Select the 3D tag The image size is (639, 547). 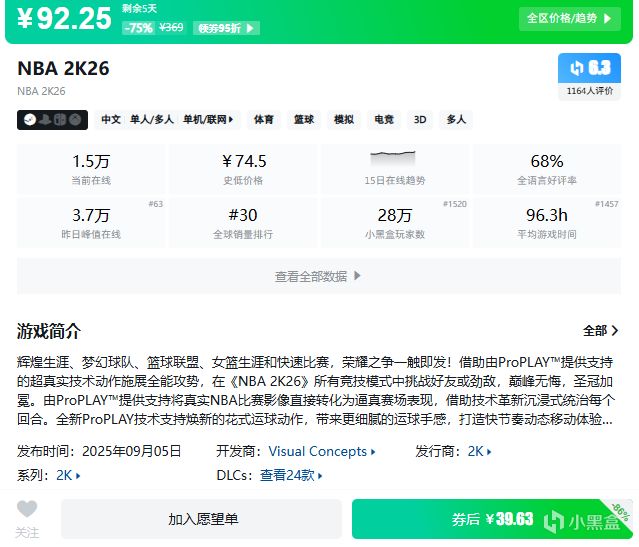coord(420,120)
